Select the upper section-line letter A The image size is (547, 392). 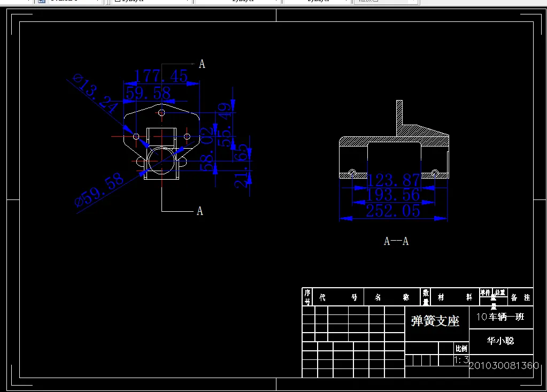tap(202, 64)
